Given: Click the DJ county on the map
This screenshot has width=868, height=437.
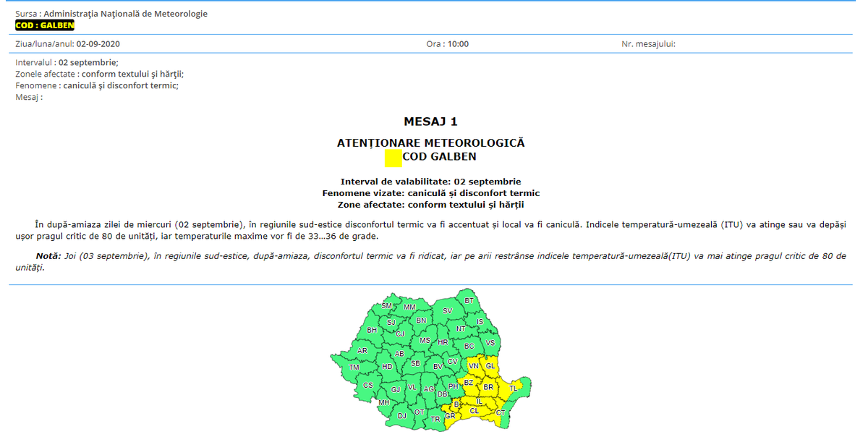Looking at the screenshot, I should point(401,416).
